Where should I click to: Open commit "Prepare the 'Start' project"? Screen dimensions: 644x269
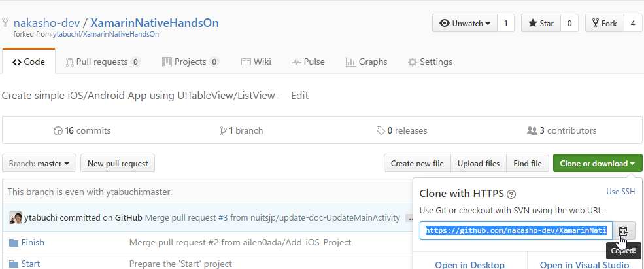[180, 264]
